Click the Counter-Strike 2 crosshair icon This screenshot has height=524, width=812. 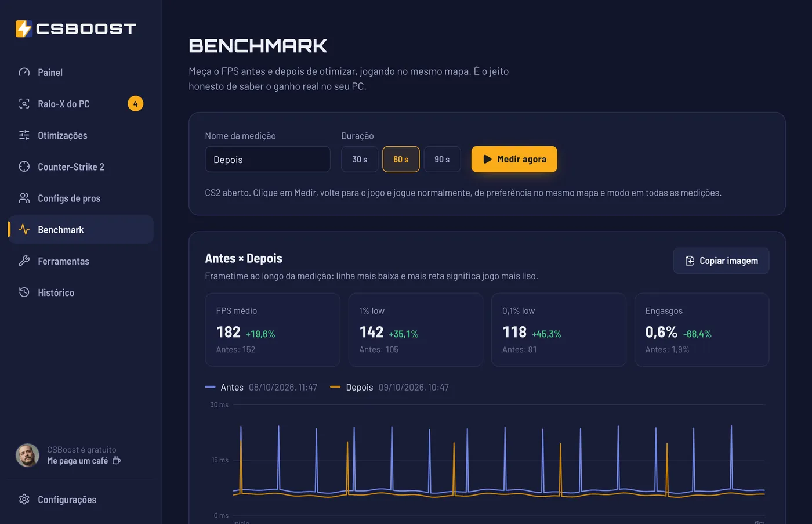[x=24, y=167]
